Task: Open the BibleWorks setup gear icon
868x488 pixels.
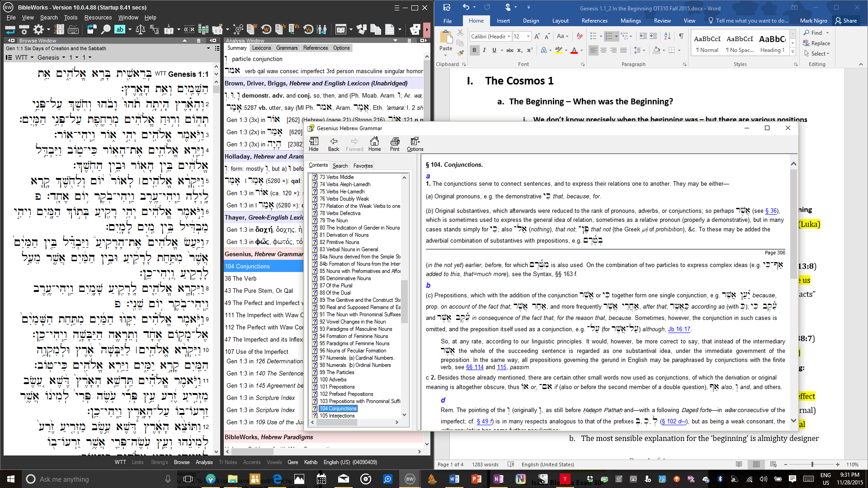Action: [x=38, y=30]
